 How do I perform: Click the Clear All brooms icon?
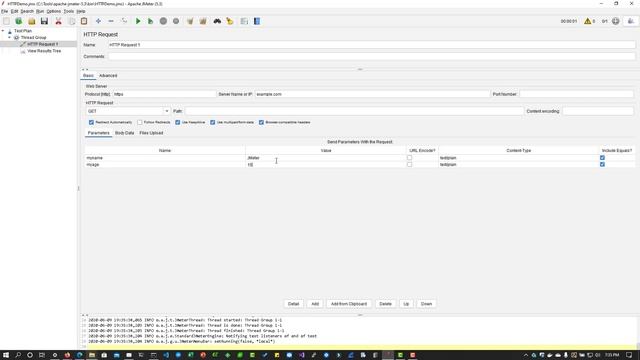[x=203, y=21]
